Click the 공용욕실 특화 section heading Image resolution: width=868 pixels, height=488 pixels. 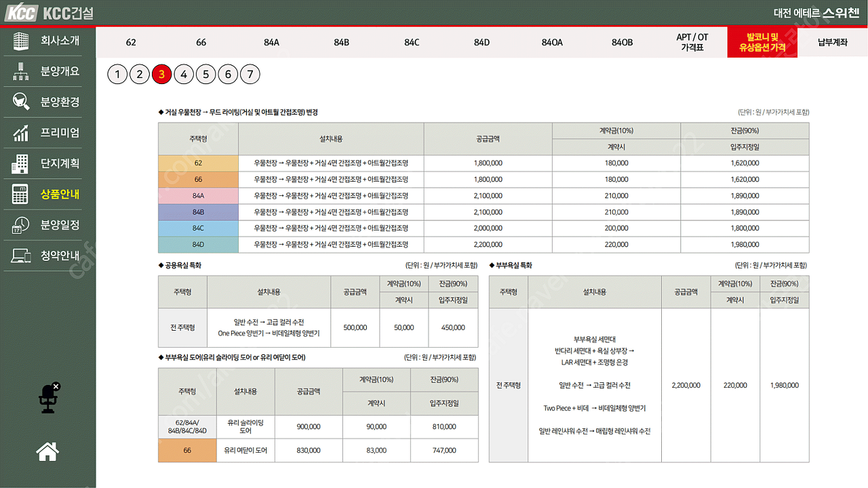pos(180,266)
